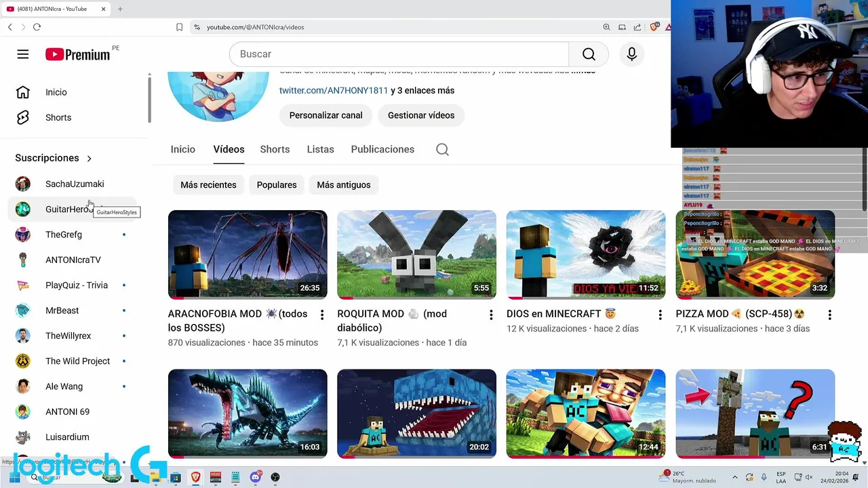
Task: Click the YouTube Buscar search field
Action: click(399, 54)
